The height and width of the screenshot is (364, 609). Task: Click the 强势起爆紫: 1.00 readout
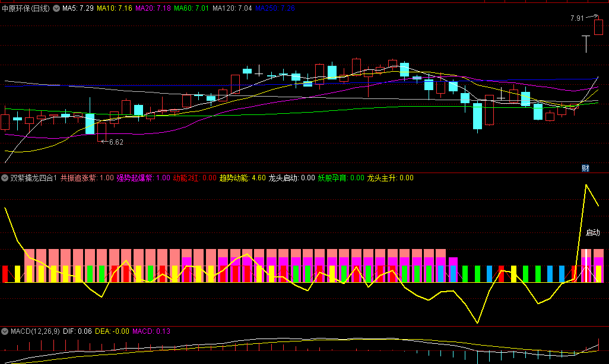tap(143, 178)
